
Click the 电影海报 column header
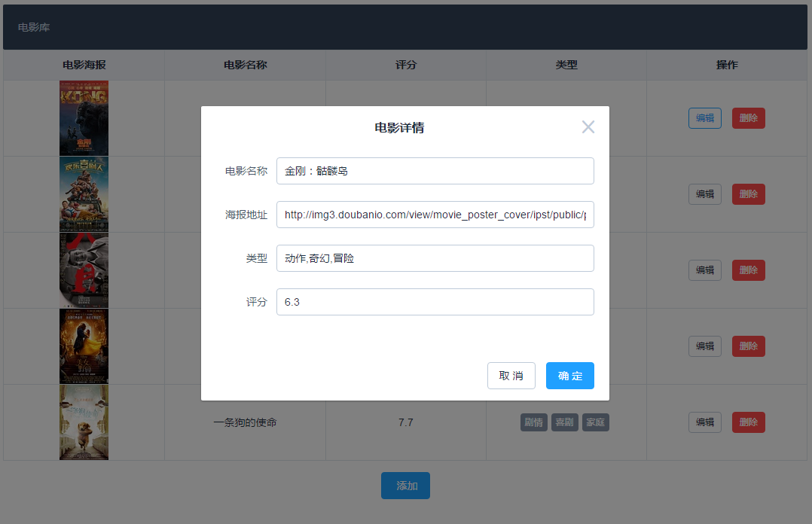(84, 65)
